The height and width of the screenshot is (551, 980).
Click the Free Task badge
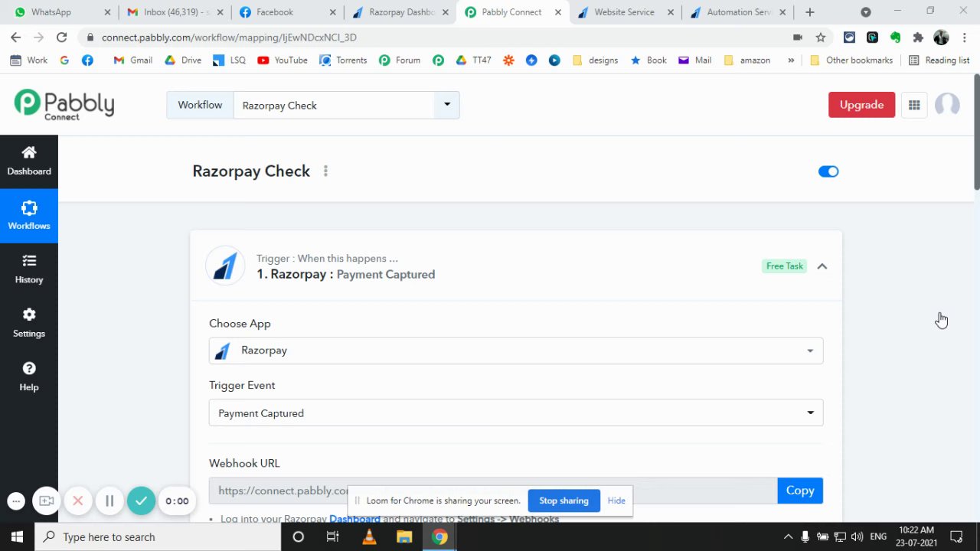coord(785,266)
